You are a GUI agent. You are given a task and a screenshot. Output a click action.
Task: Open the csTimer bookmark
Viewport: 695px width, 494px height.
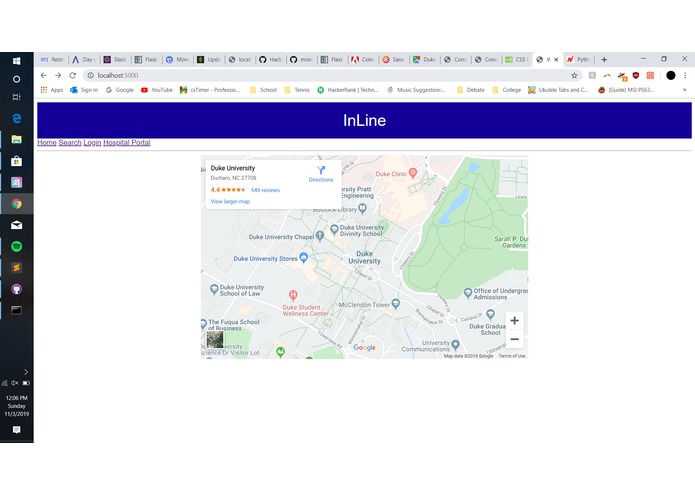(210, 90)
